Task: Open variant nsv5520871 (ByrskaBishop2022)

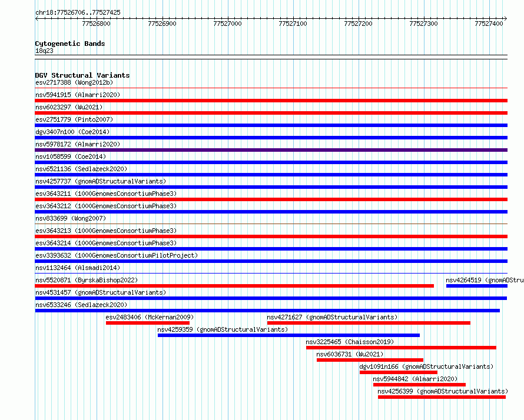Action: pyautogui.click(x=87, y=280)
